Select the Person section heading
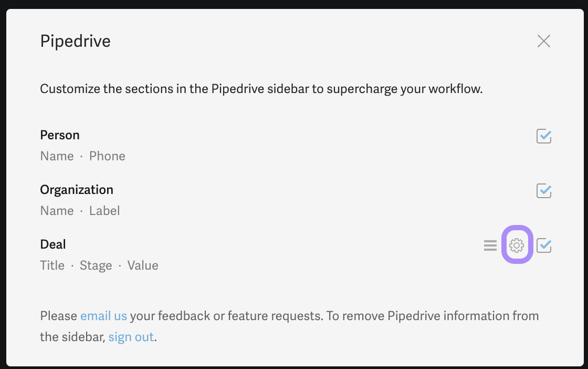 [x=60, y=135]
